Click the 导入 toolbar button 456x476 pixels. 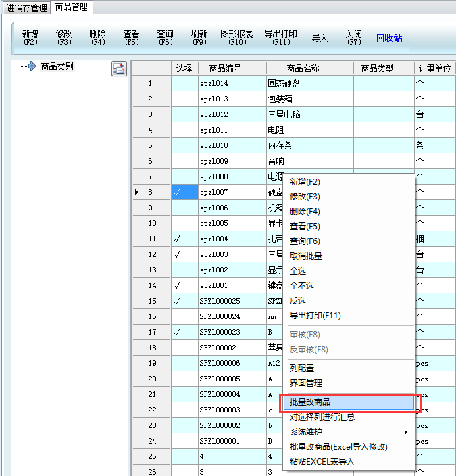pos(320,39)
